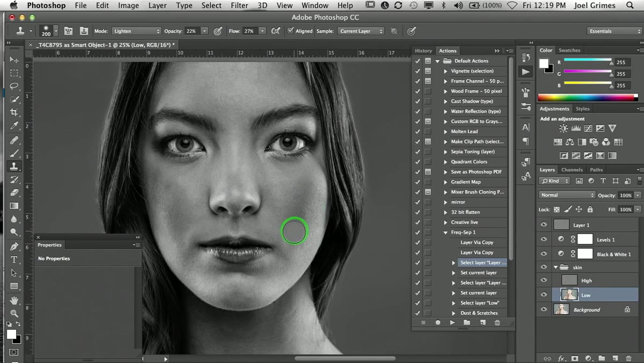644x363 pixels.
Task: Select the Horizontal Type tool
Action: pyautogui.click(x=14, y=259)
